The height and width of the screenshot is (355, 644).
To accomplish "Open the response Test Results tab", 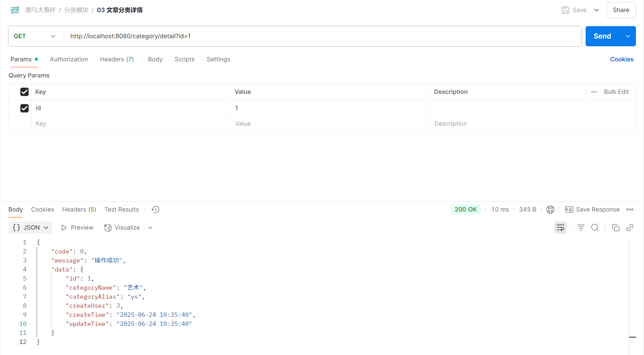I will click(121, 210).
